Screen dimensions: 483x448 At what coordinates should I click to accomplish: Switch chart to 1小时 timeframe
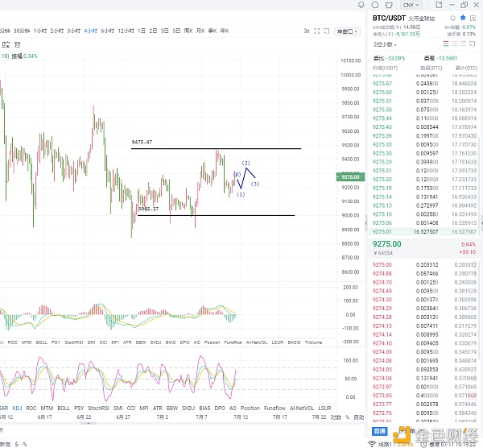(x=40, y=31)
